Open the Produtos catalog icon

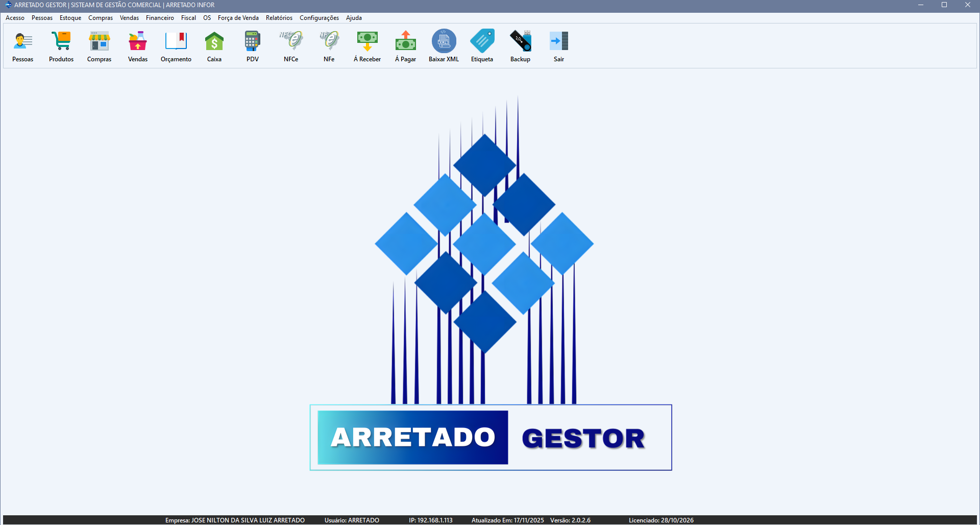coord(61,46)
